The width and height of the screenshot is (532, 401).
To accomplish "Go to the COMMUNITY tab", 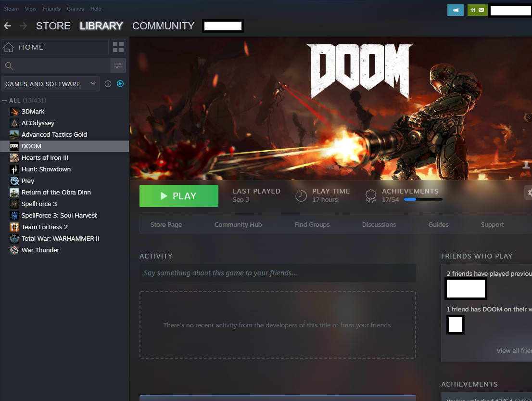I will pos(163,26).
